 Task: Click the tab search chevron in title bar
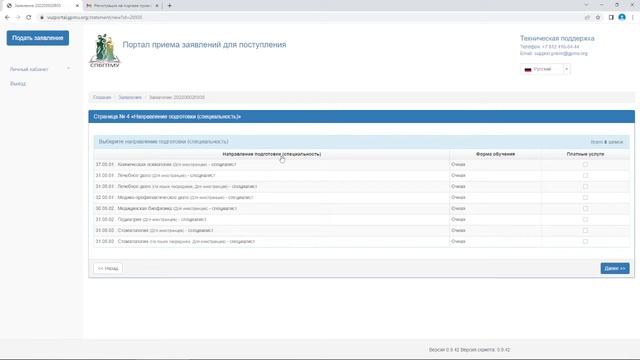pyautogui.click(x=587, y=5)
